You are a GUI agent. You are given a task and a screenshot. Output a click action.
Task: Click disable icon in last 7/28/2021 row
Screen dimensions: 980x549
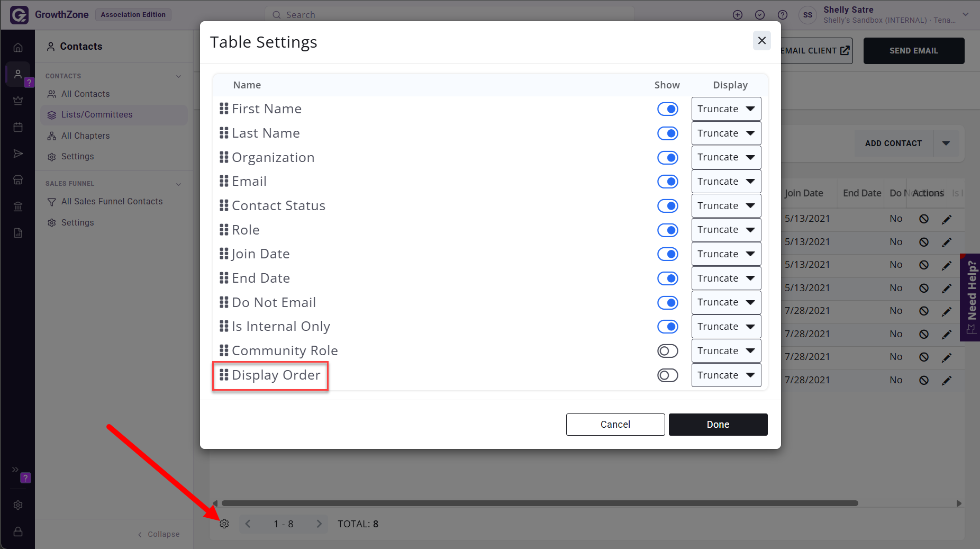pyautogui.click(x=924, y=380)
